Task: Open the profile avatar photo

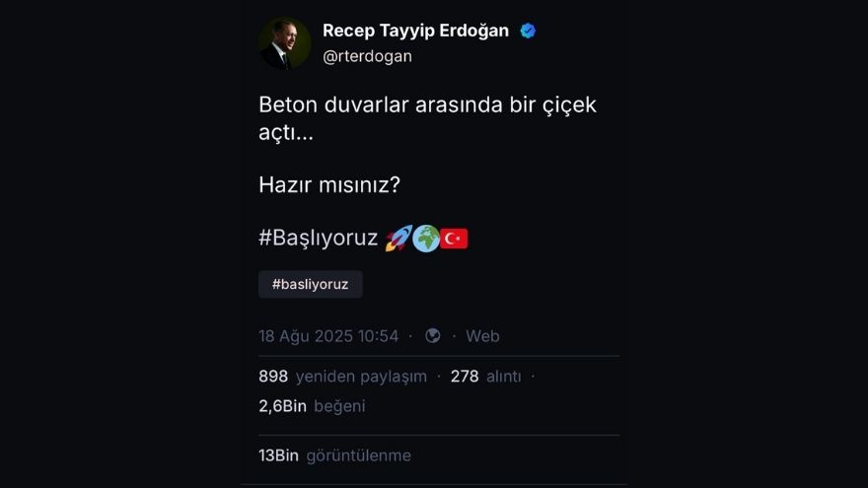Action: pos(284,43)
